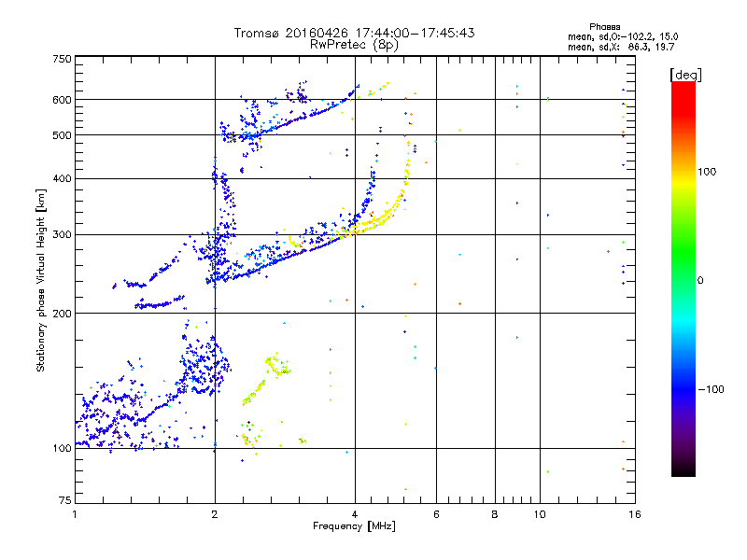
Task: Click the x-axis '10' tick label
Action: [x=540, y=514]
